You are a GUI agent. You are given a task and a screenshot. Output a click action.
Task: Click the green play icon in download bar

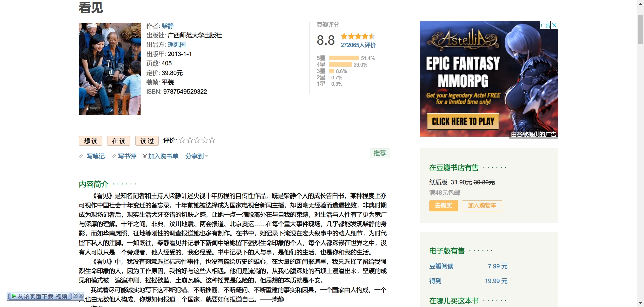(13, 296)
